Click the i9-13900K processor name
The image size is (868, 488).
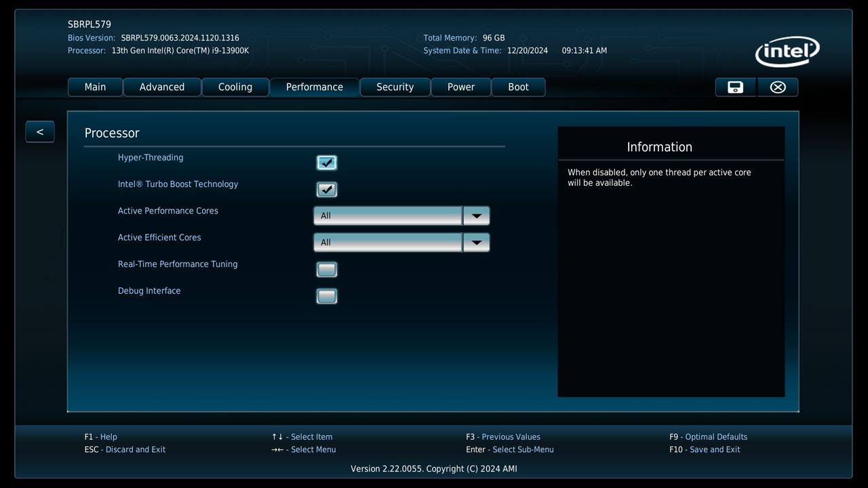180,51
